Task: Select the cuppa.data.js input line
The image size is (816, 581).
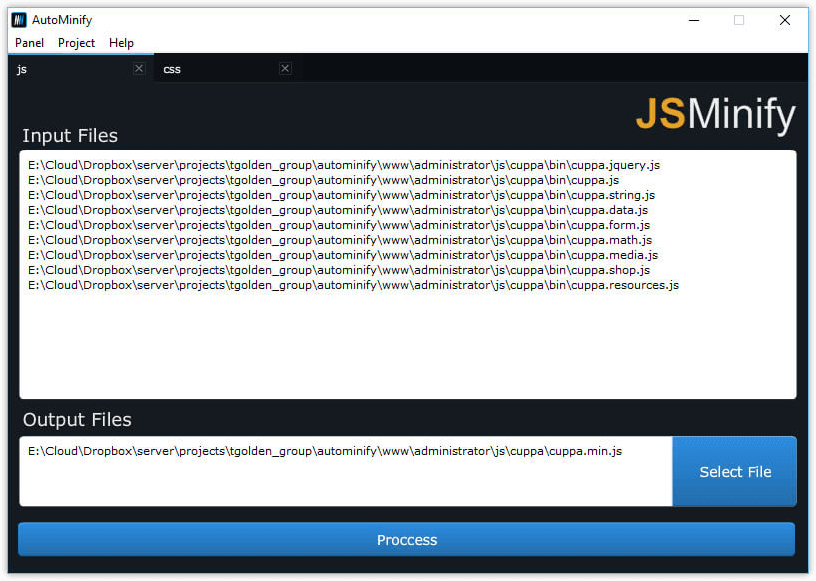Action: pyautogui.click(x=338, y=210)
